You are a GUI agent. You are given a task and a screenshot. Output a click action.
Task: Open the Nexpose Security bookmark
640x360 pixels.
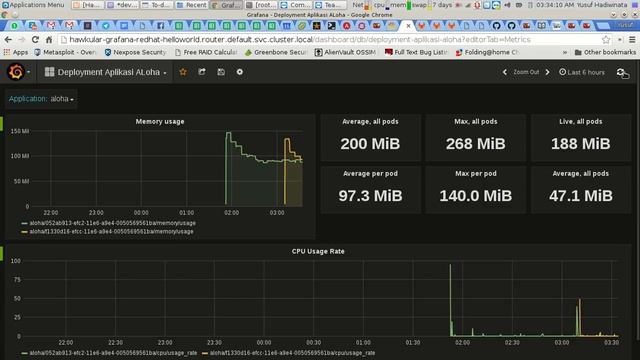136,52
